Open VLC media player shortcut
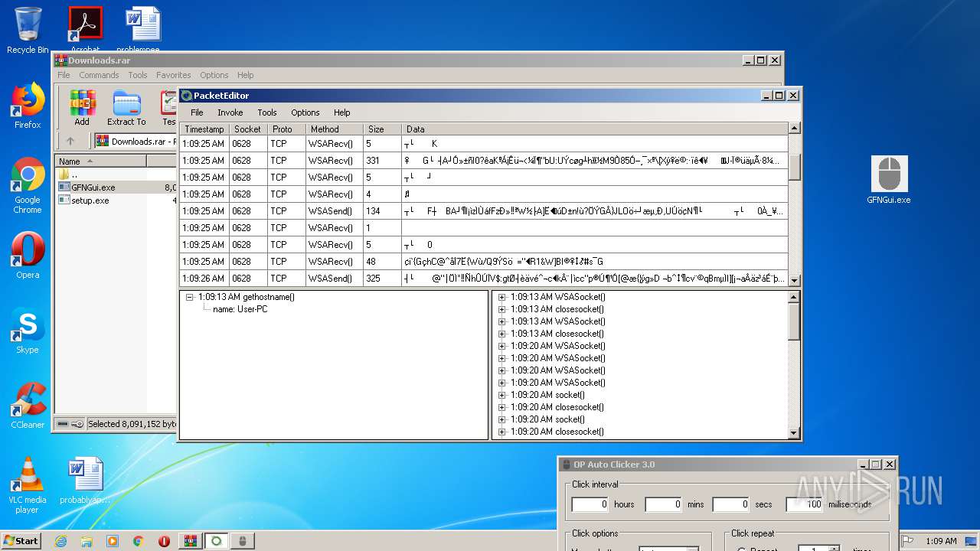This screenshot has width=980, height=551. 28,485
